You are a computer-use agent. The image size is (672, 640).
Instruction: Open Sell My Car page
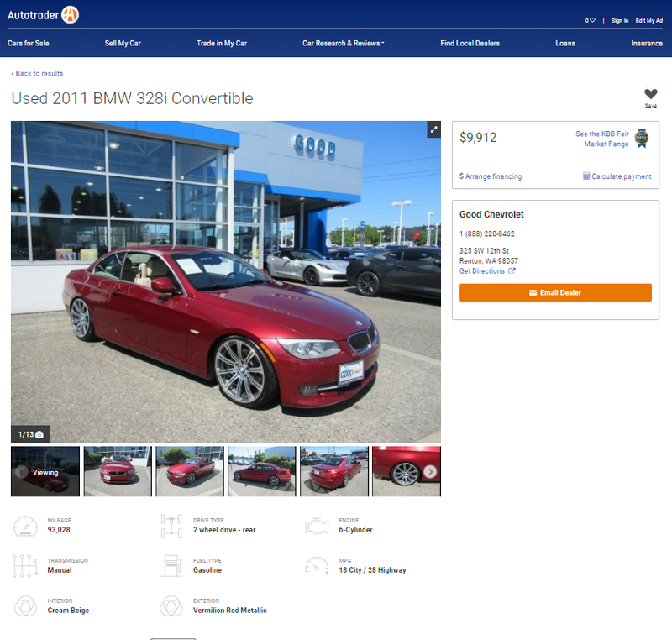pos(123,44)
